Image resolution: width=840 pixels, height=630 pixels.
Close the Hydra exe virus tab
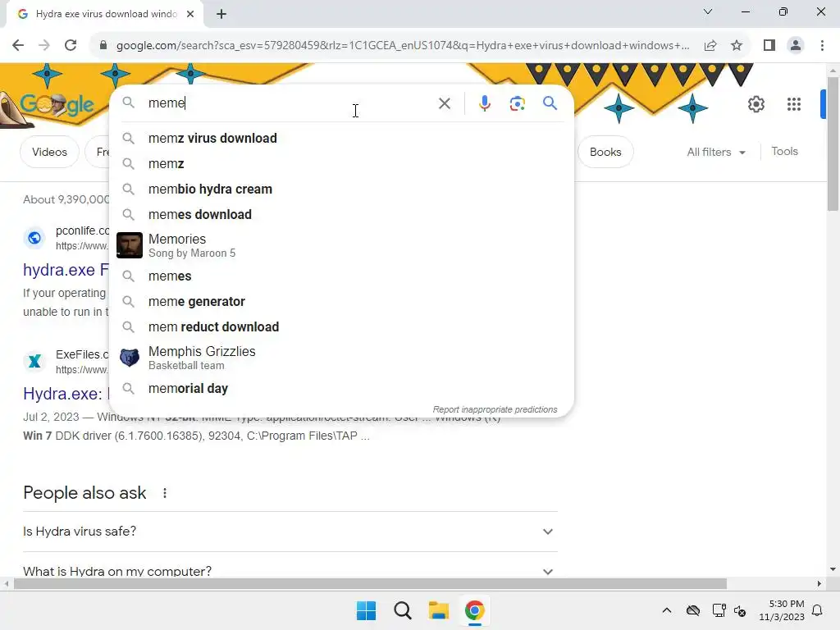coord(190,14)
